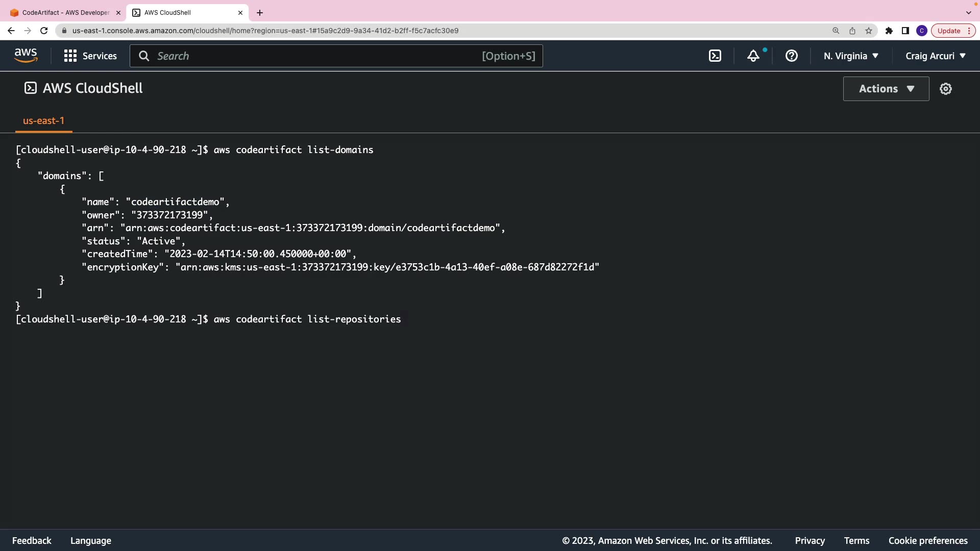
Task: Open a new browser tab
Action: [x=260, y=13]
